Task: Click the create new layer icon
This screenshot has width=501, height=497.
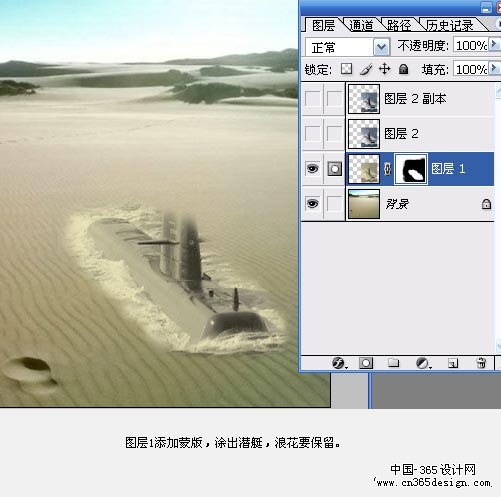Action: (453, 363)
